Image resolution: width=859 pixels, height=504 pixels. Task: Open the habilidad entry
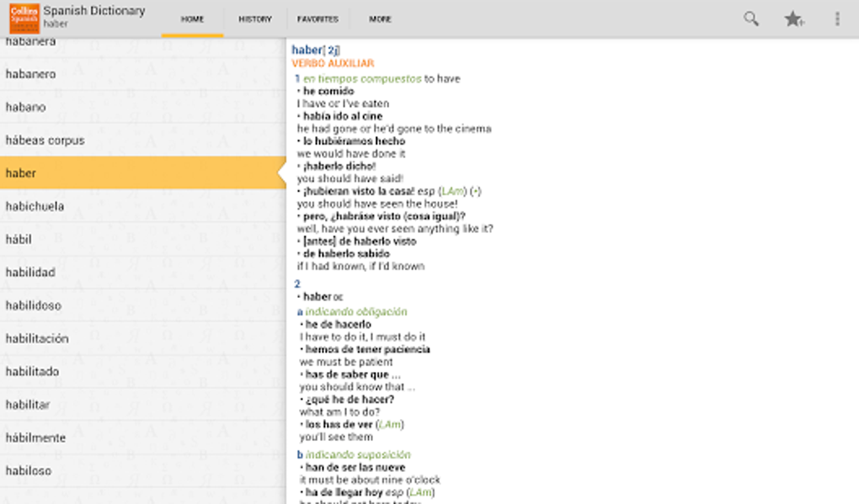click(30, 273)
